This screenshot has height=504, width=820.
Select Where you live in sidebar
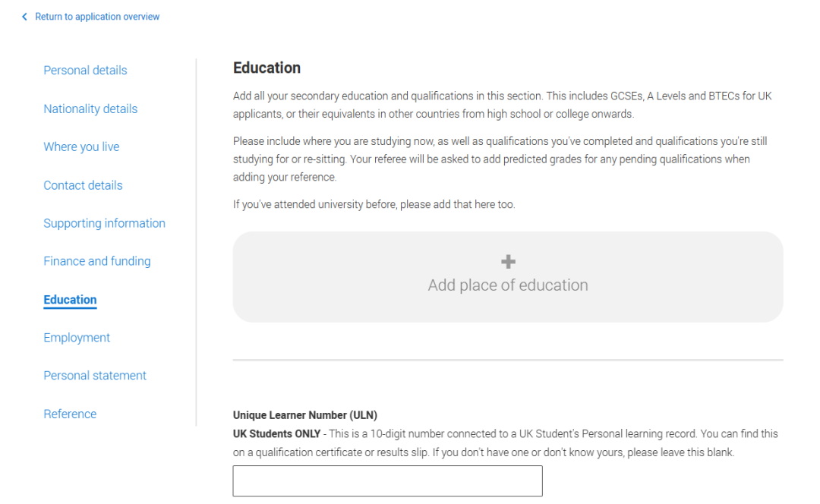[81, 146]
